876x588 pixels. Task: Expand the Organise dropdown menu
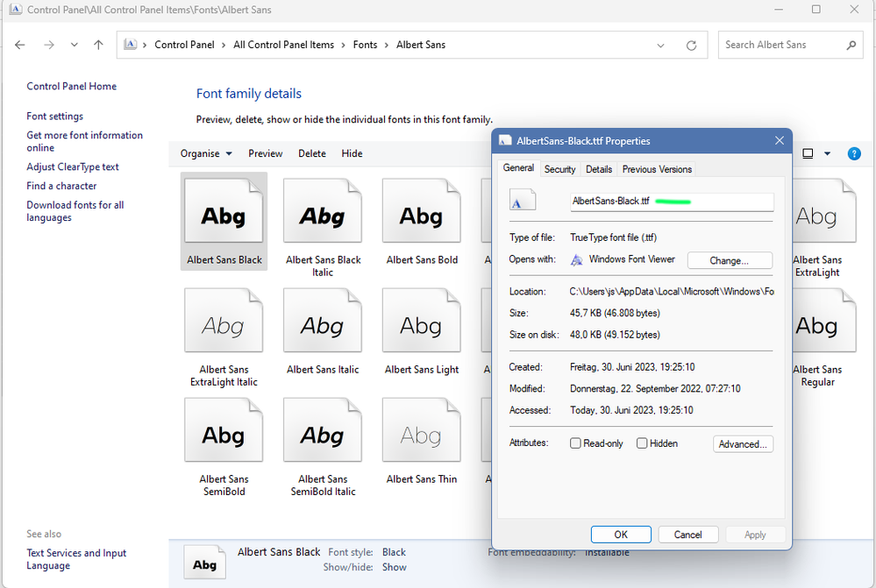pyautogui.click(x=206, y=153)
